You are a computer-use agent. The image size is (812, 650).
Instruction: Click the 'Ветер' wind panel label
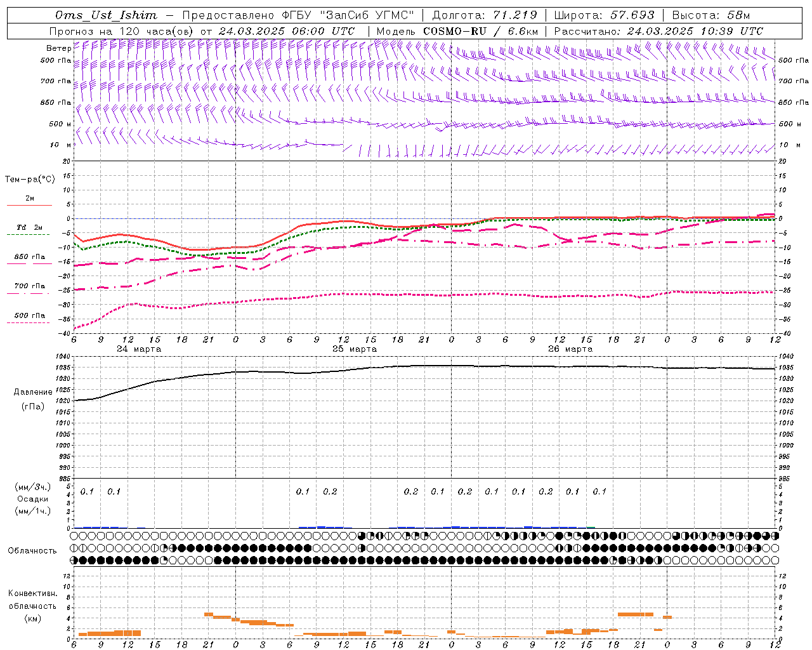(x=58, y=48)
